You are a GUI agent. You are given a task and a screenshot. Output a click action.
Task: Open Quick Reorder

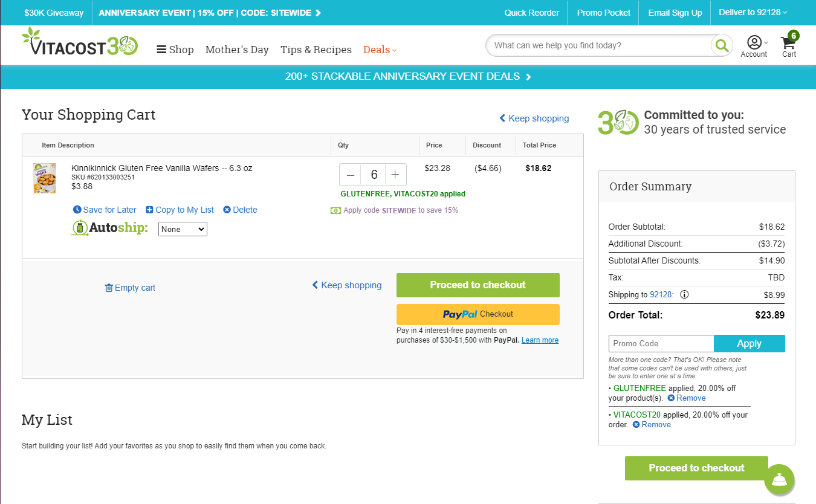coord(532,13)
